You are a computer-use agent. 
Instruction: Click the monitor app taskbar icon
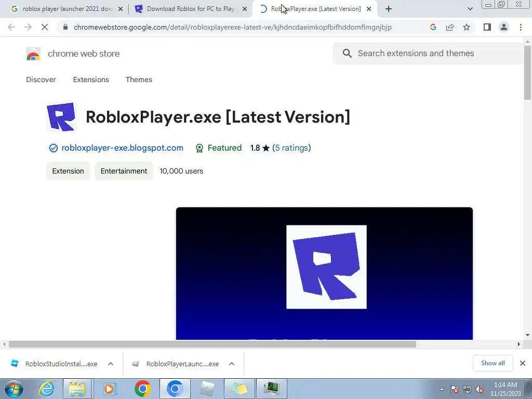(x=271, y=389)
